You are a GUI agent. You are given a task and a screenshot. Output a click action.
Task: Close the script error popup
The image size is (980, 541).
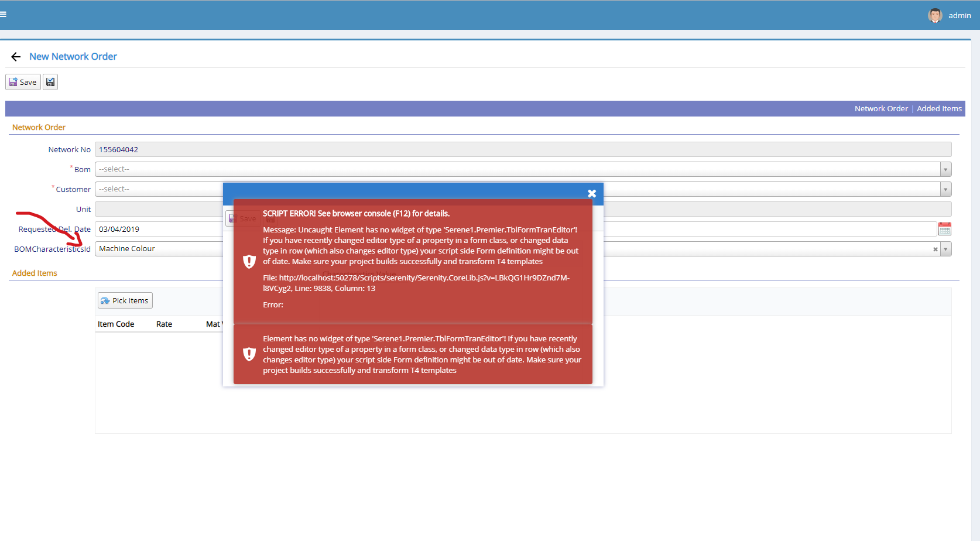point(591,193)
